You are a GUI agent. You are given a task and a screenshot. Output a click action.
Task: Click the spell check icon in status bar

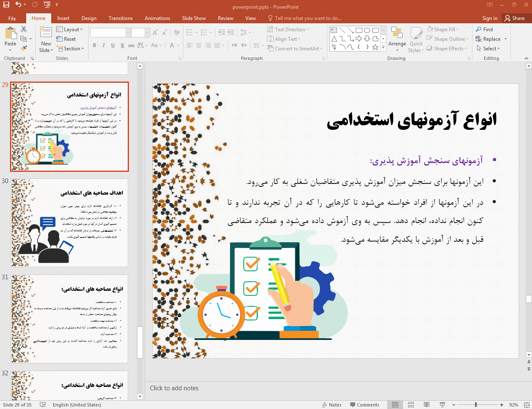coord(42,404)
